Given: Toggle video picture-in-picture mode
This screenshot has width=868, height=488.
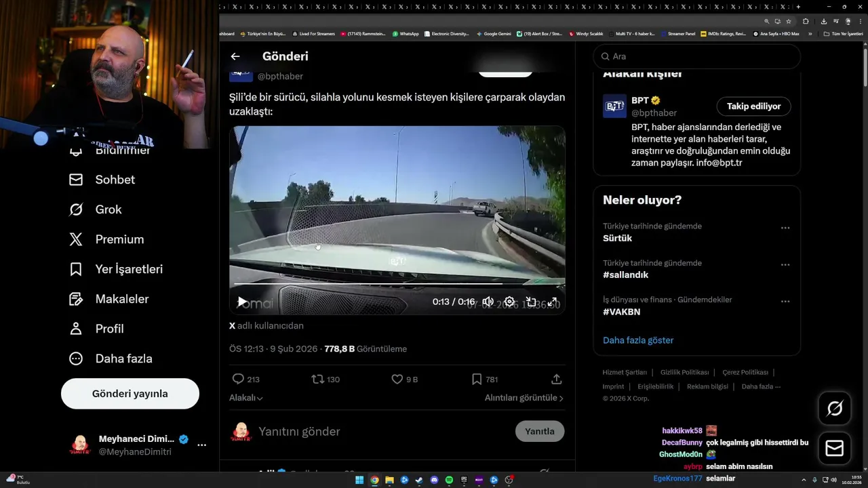Looking at the screenshot, I should pos(531,302).
